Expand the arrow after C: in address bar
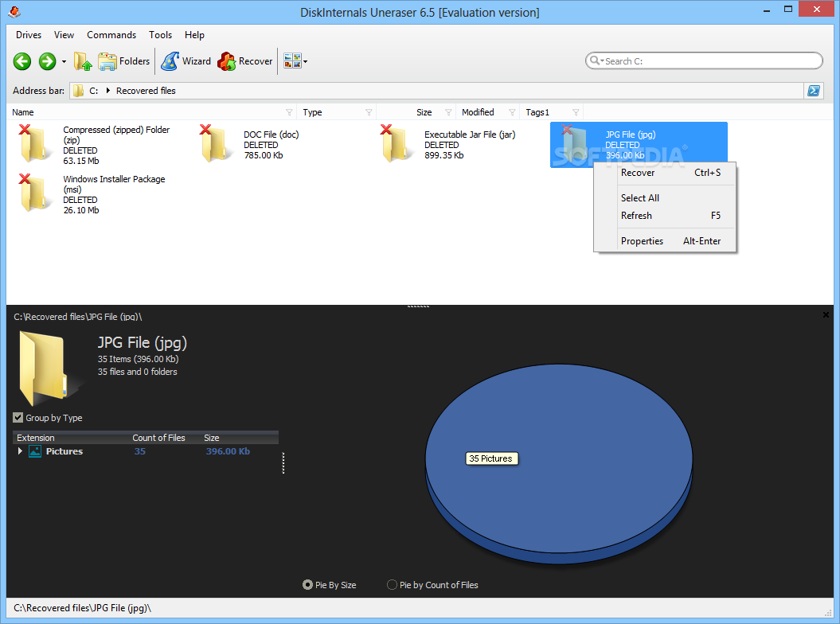Image resolution: width=840 pixels, height=624 pixels. click(x=107, y=91)
